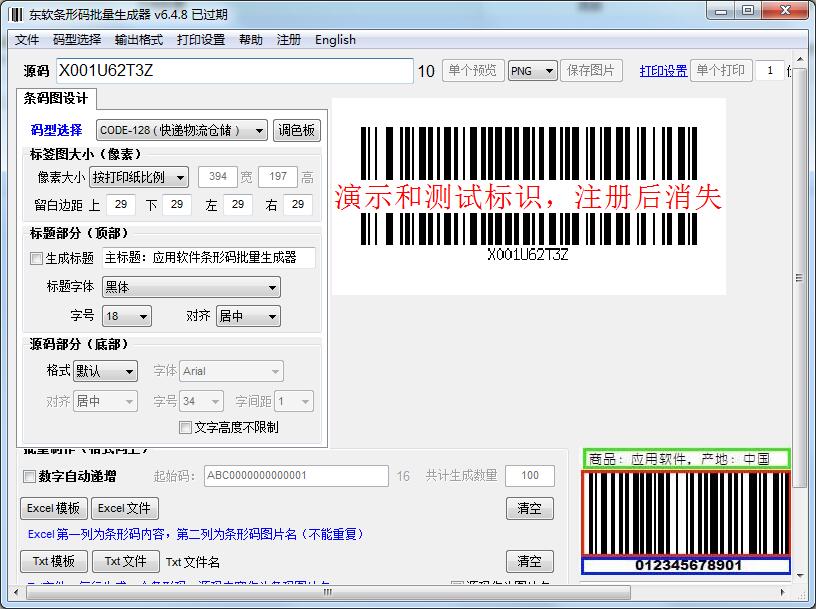
Task: Enable the 数字自动递增 checkbox
Action: [x=29, y=476]
